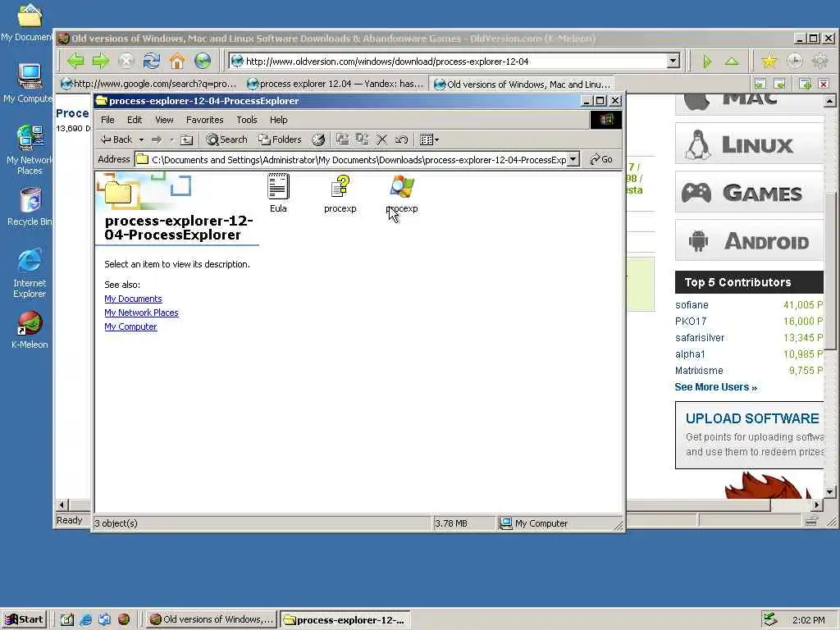Select My Network Places desktop icon

tap(30, 150)
